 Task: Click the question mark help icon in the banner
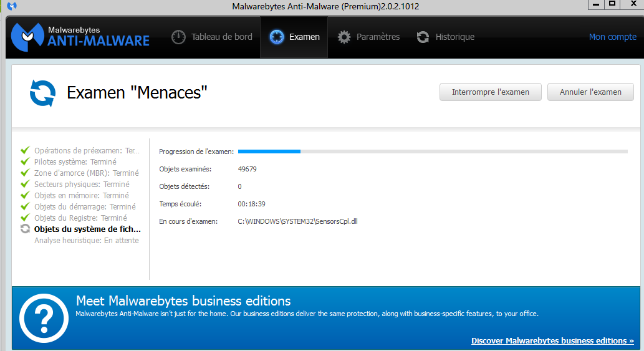tap(44, 318)
